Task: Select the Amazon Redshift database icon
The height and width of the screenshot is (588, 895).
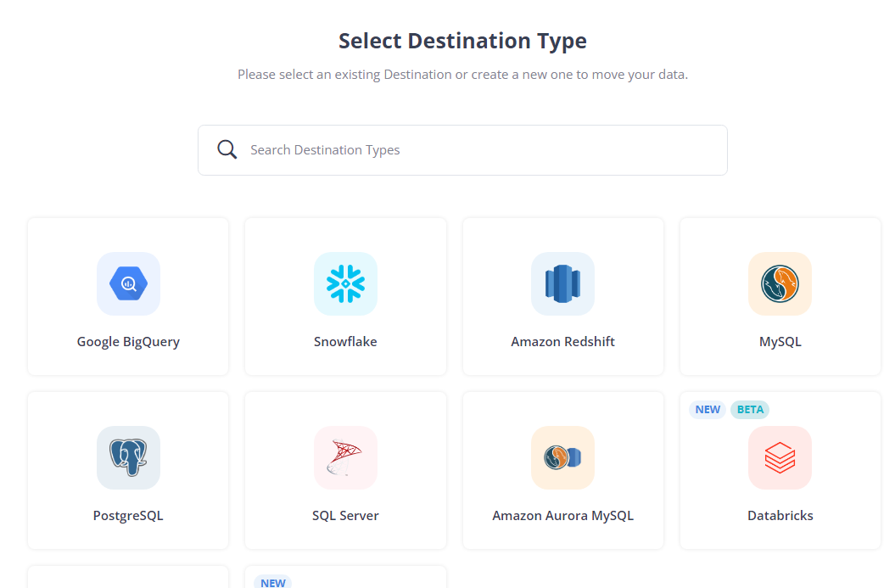Action: pyautogui.click(x=562, y=283)
